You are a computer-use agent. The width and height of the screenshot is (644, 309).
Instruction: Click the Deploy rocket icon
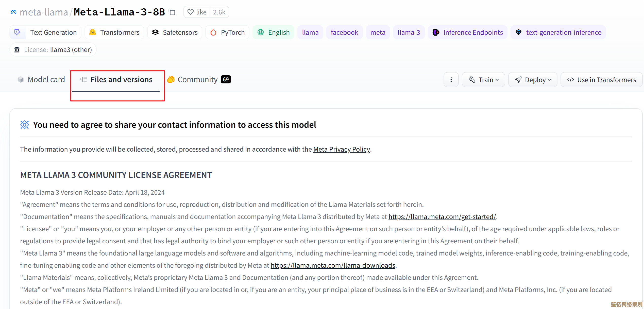click(x=518, y=80)
